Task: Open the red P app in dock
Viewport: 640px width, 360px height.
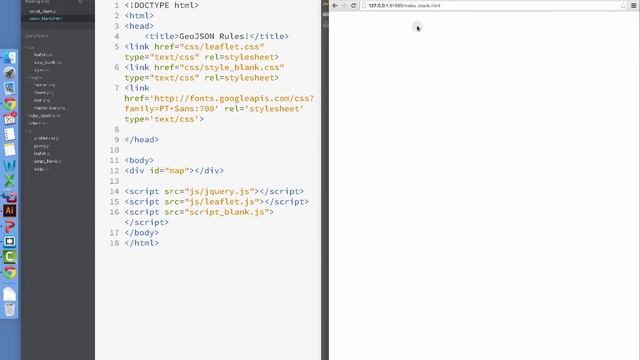Action: [9, 226]
